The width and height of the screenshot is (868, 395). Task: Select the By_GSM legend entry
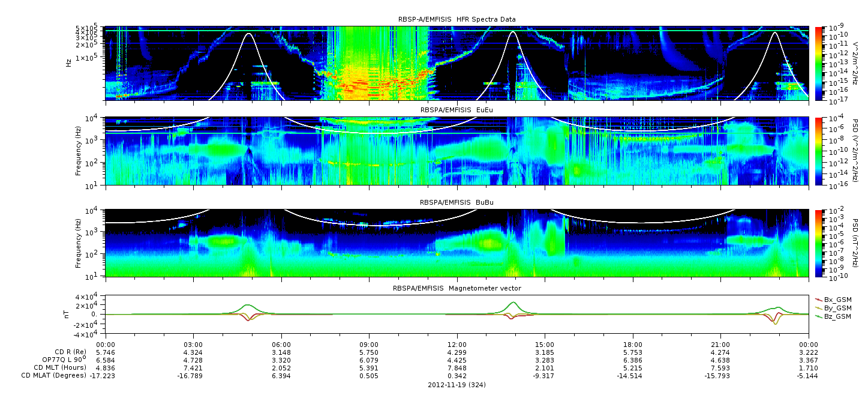(x=833, y=307)
